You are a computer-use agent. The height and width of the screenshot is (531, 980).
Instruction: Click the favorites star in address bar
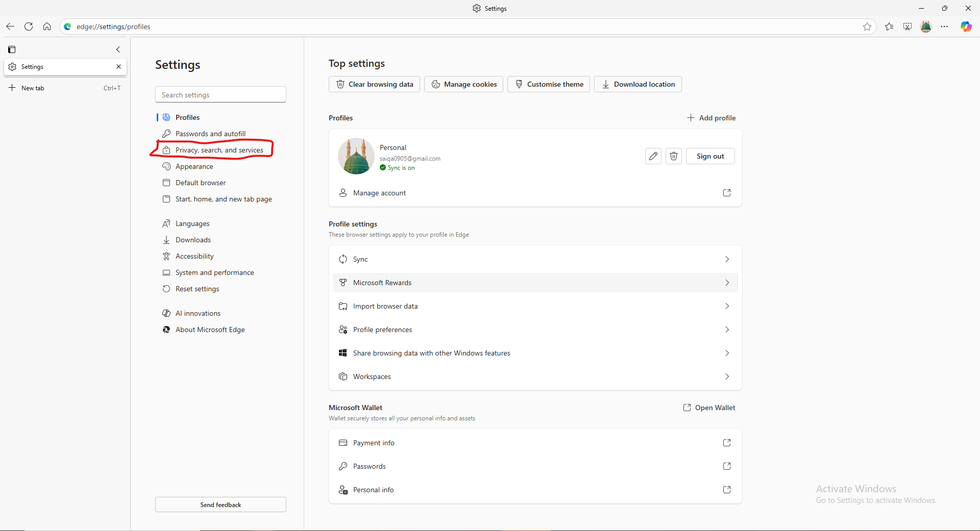(x=867, y=27)
